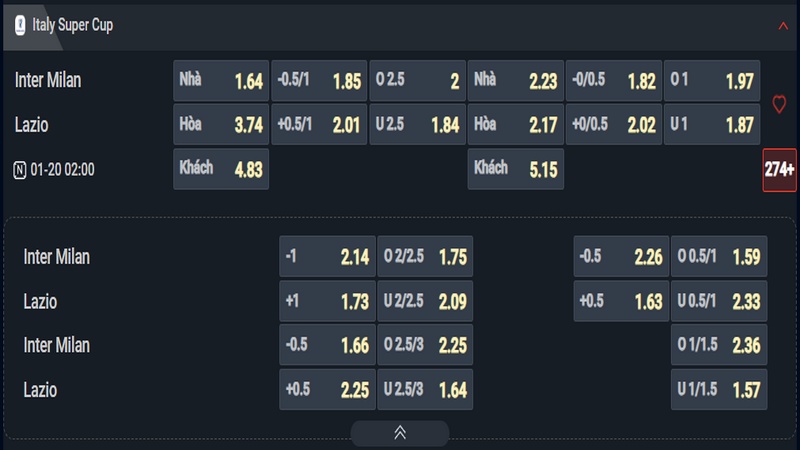Select Lazio +0.5 handicap at 2.25
The image size is (800, 450).
pyautogui.click(x=327, y=389)
